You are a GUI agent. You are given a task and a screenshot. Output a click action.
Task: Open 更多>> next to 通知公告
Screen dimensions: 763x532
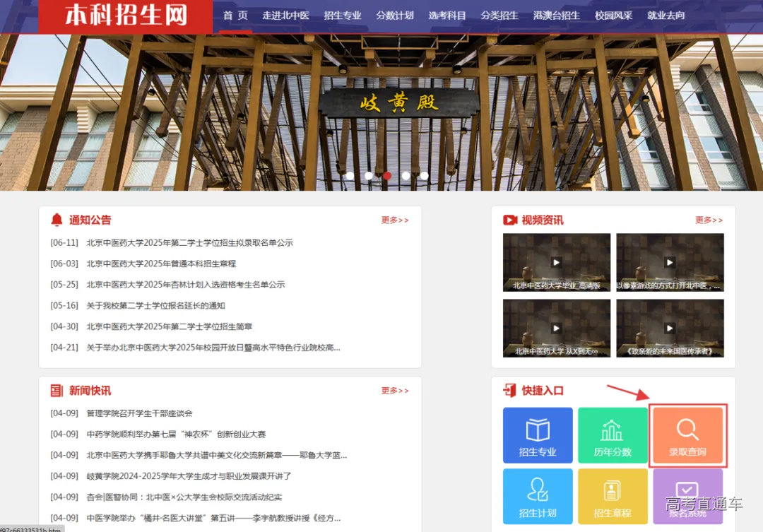[x=394, y=220]
